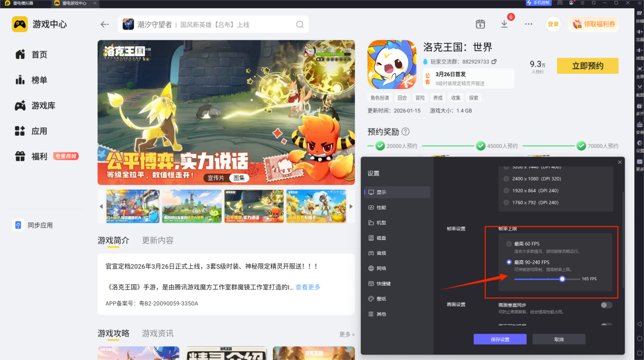Open the 其他 settings tab
644x360 pixels.
pyautogui.click(x=397, y=314)
